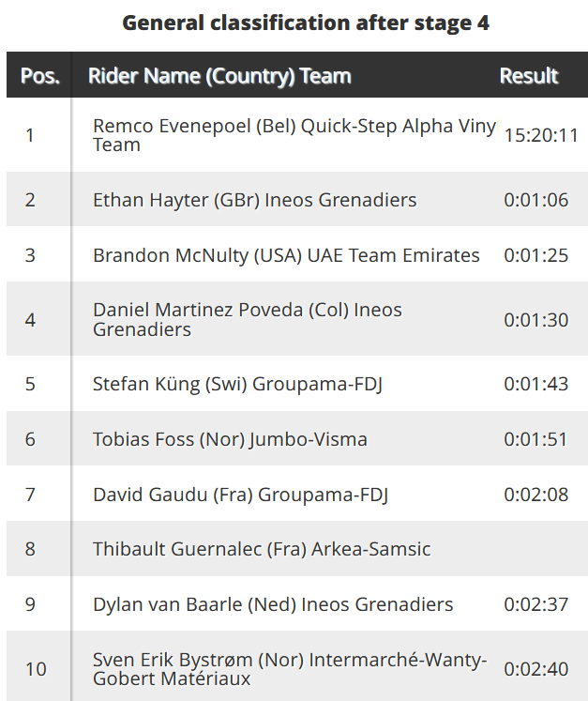
Task: Click the 0:02:40 result value
Action: [536, 669]
